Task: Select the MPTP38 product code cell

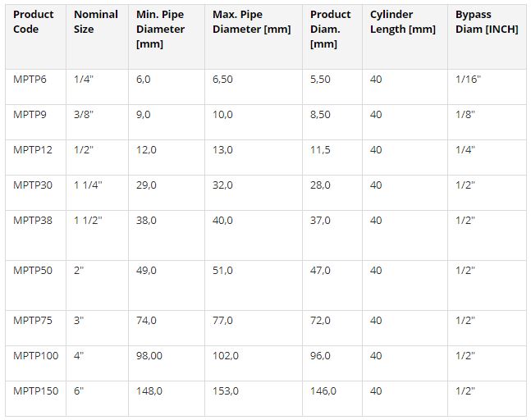Action: coord(33,221)
